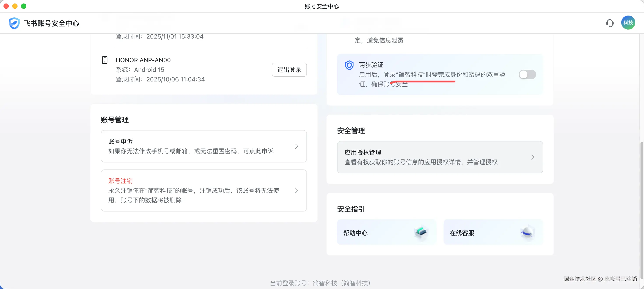Click the 退出登录 button for the HONOR device
This screenshot has width=644, height=289.
tap(289, 70)
